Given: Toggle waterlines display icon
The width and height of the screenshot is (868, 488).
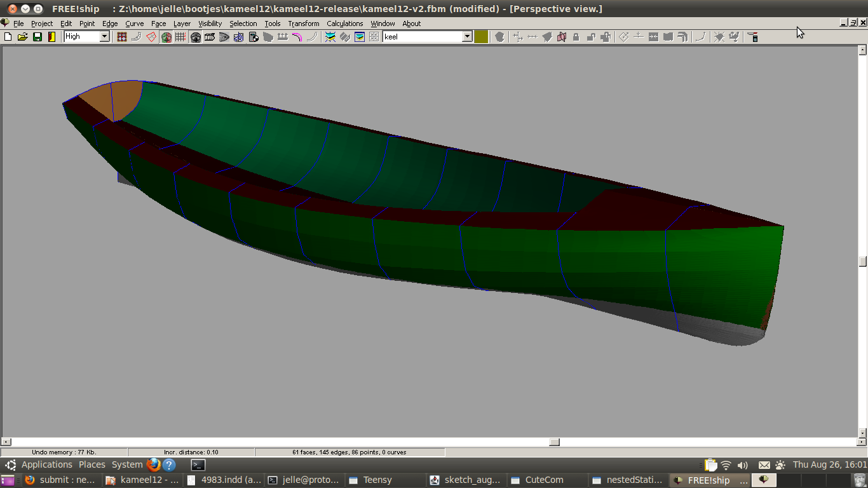Looking at the screenshot, I should [x=225, y=37].
